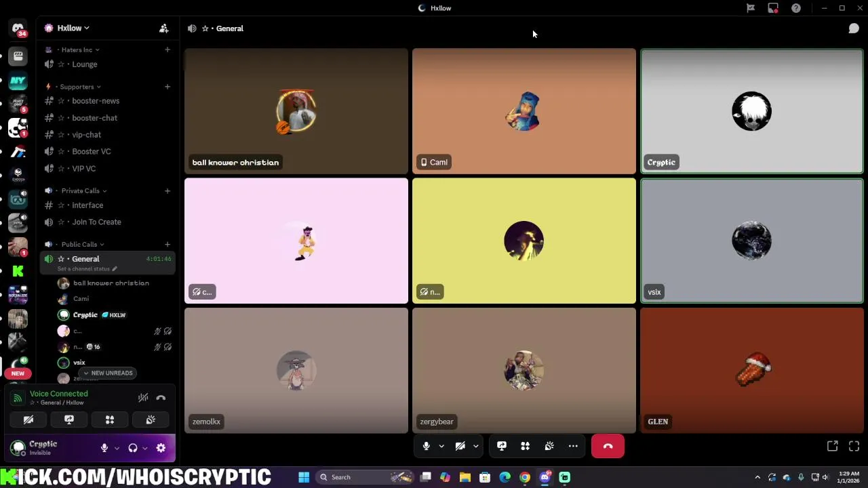Viewport: 868px width, 488px height.
Task: Open output device options beside headphones
Action: 144,448
